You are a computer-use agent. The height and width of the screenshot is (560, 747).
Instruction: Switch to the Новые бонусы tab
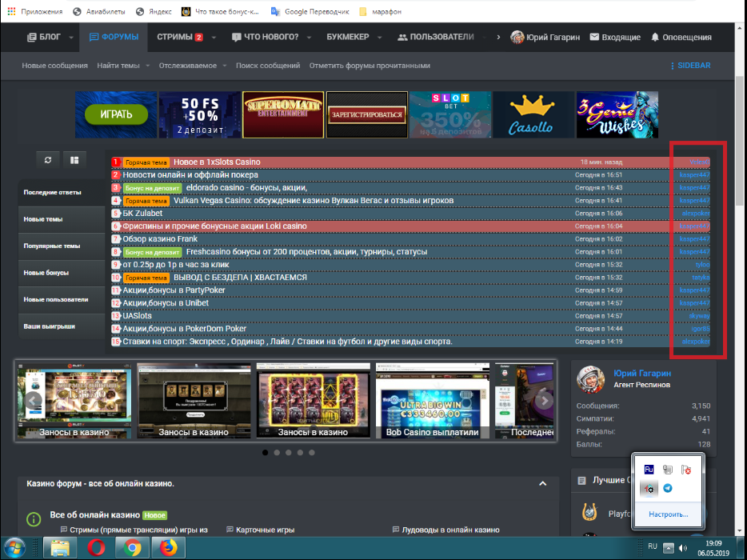point(62,273)
